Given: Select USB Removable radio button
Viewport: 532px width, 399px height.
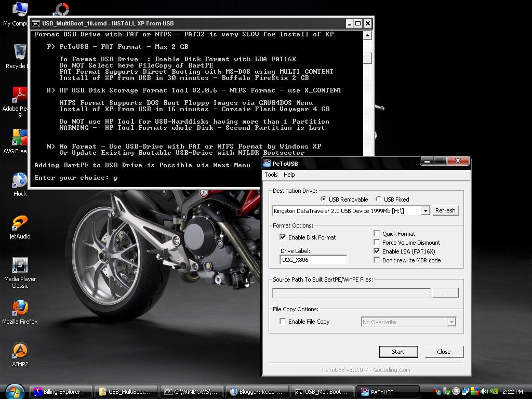Looking at the screenshot, I should click(323, 199).
